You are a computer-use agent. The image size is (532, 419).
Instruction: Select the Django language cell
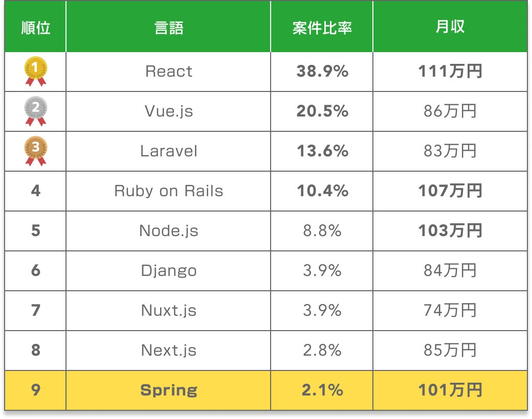click(x=169, y=271)
